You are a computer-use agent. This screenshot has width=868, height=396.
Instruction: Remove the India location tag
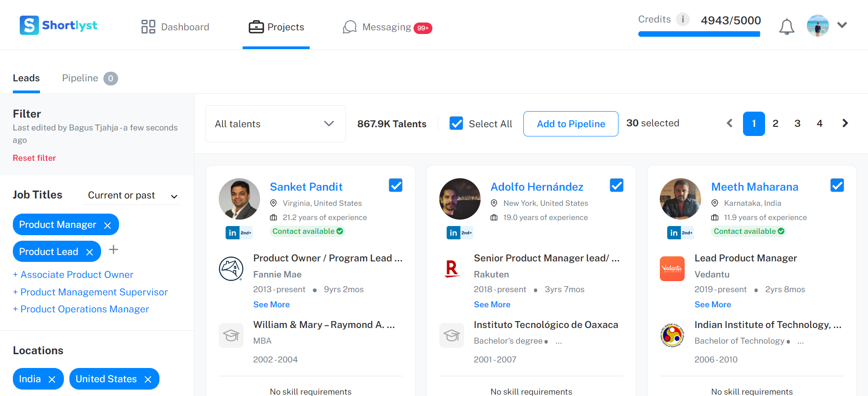point(52,379)
